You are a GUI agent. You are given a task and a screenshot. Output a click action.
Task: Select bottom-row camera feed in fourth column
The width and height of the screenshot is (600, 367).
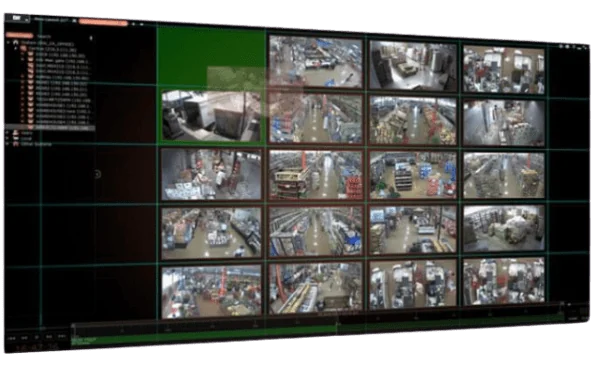point(504,281)
